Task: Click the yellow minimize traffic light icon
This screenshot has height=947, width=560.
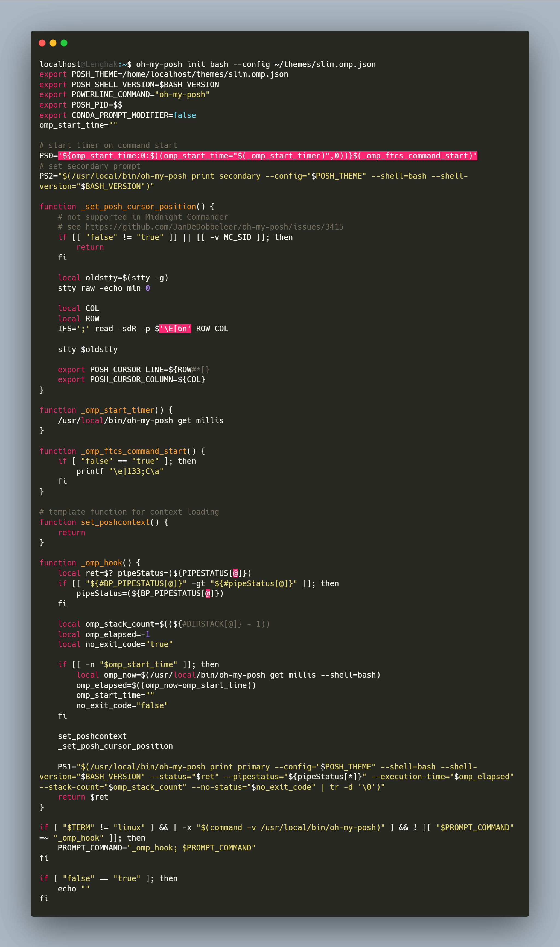Action: coord(53,43)
